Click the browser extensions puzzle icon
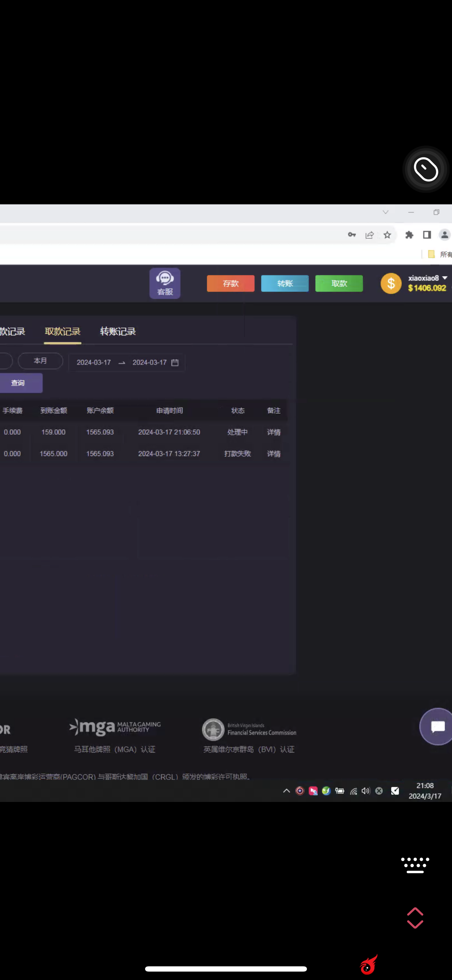 tap(409, 235)
